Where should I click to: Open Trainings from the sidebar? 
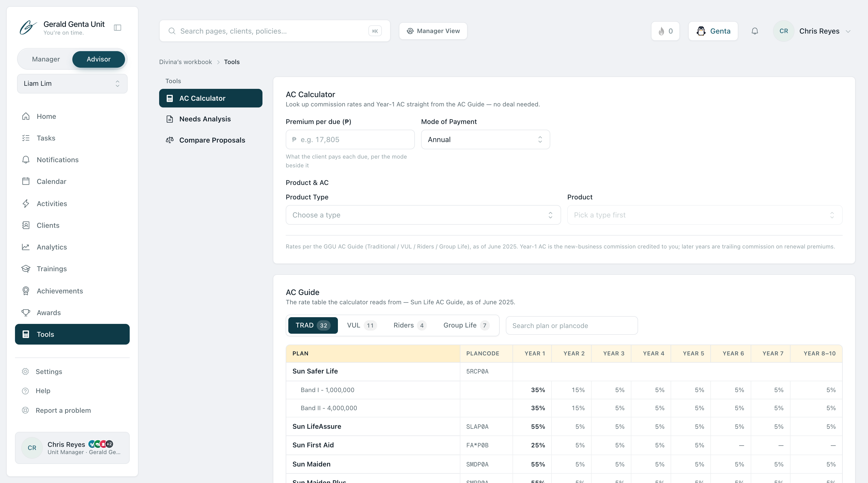(x=72, y=269)
